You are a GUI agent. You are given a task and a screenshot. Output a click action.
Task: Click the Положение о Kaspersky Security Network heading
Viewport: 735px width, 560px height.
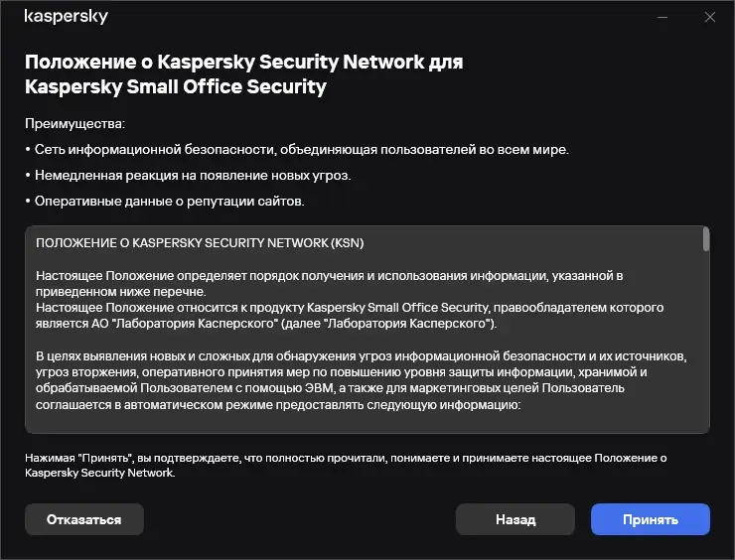click(x=243, y=62)
